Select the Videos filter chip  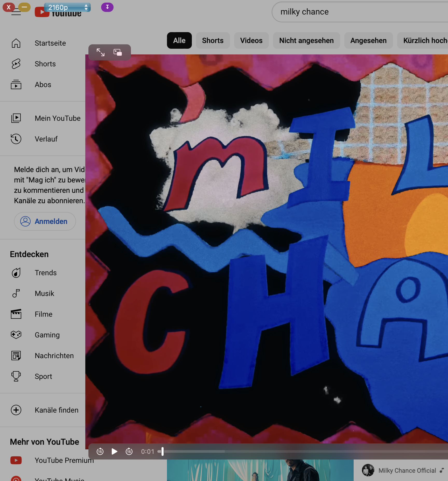tap(251, 40)
